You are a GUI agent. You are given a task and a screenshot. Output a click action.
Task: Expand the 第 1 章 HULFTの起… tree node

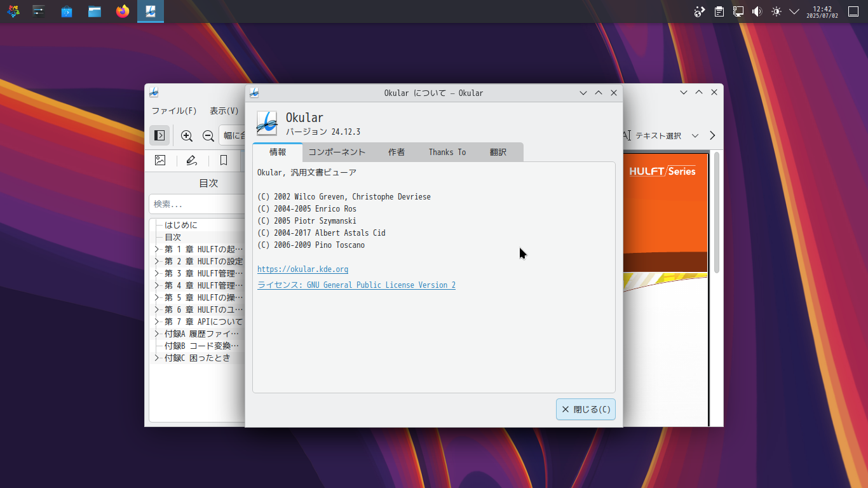click(x=157, y=249)
